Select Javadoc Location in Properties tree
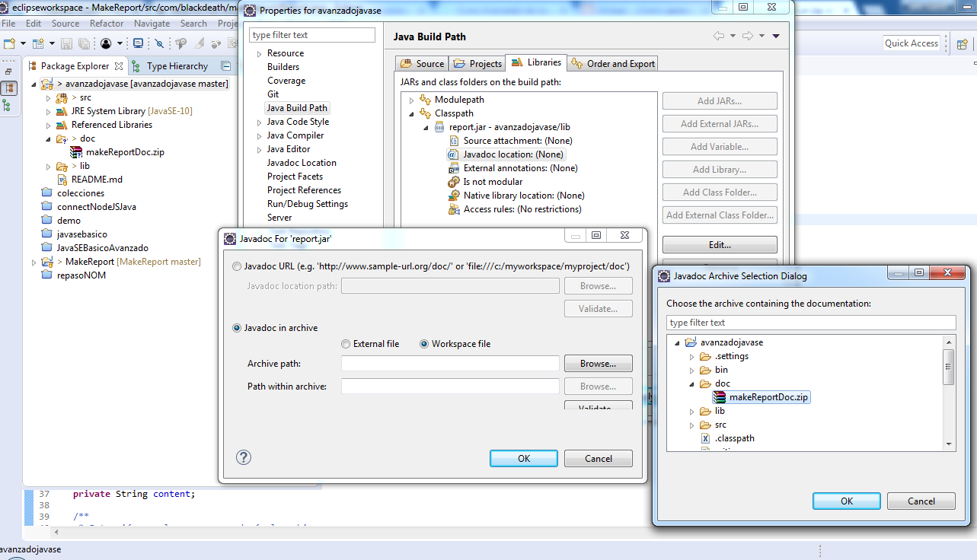Viewport: 977px width, 560px height. [302, 163]
